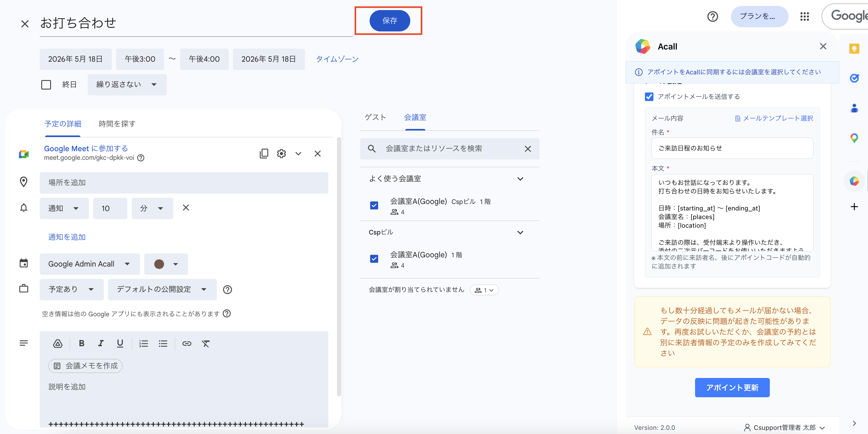
Task: Click the 会議メモを作成 chip
Action: (x=85, y=366)
